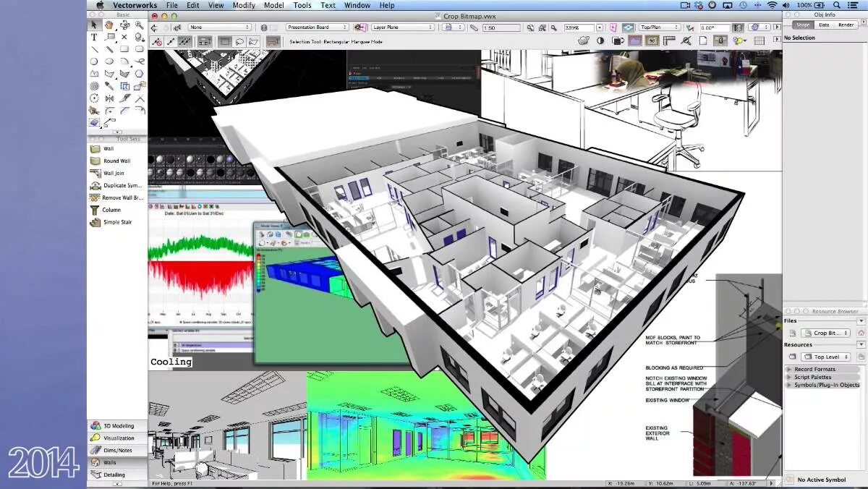Toggle single object interactive scaling mode

[171, 41]
